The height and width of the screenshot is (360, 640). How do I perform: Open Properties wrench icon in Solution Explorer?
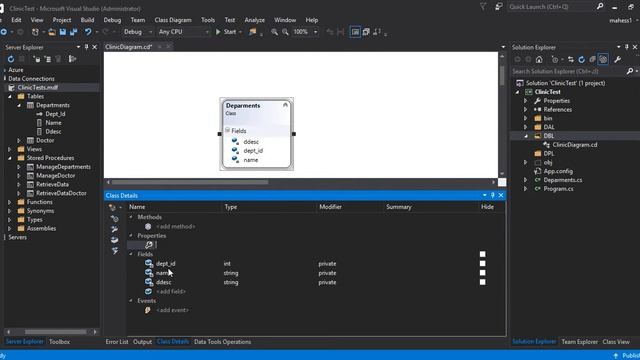click(x=618, y=60)
